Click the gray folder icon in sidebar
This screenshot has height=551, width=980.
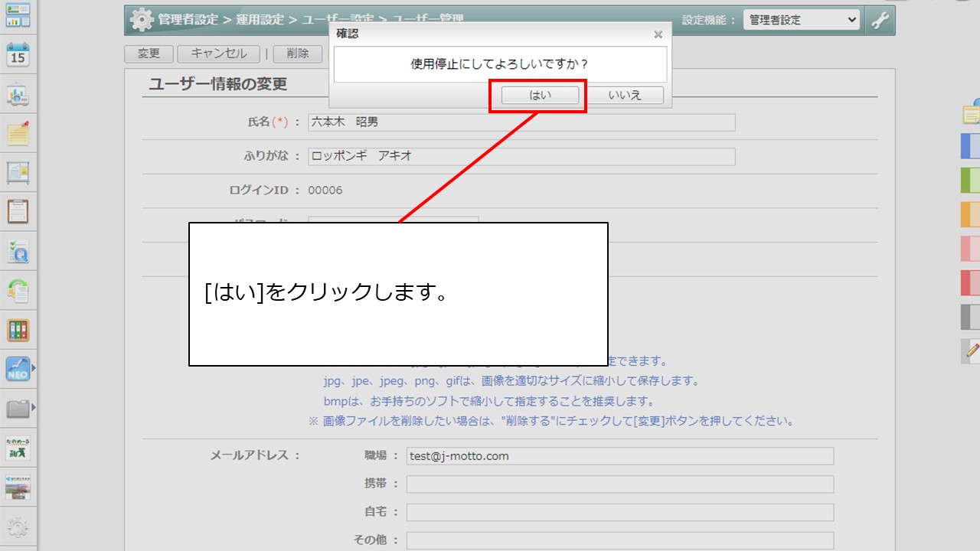(17, 409)
